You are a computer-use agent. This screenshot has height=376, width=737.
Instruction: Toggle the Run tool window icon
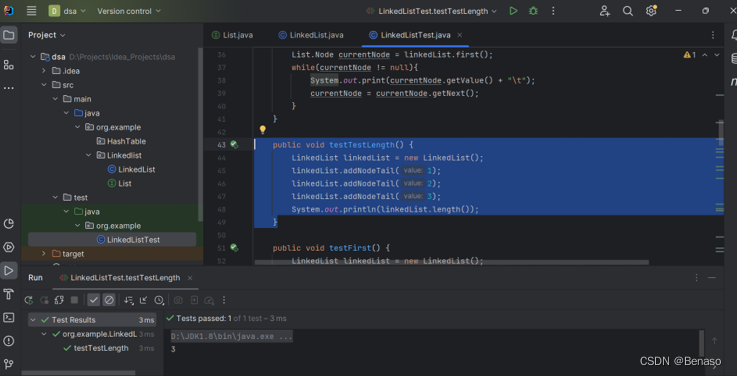point(8,270)
